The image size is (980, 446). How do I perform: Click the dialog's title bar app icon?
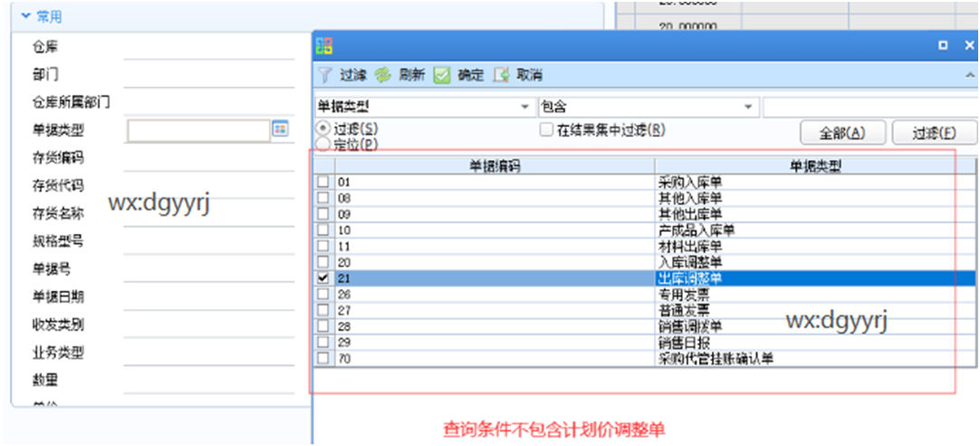[x=325, y=45]
